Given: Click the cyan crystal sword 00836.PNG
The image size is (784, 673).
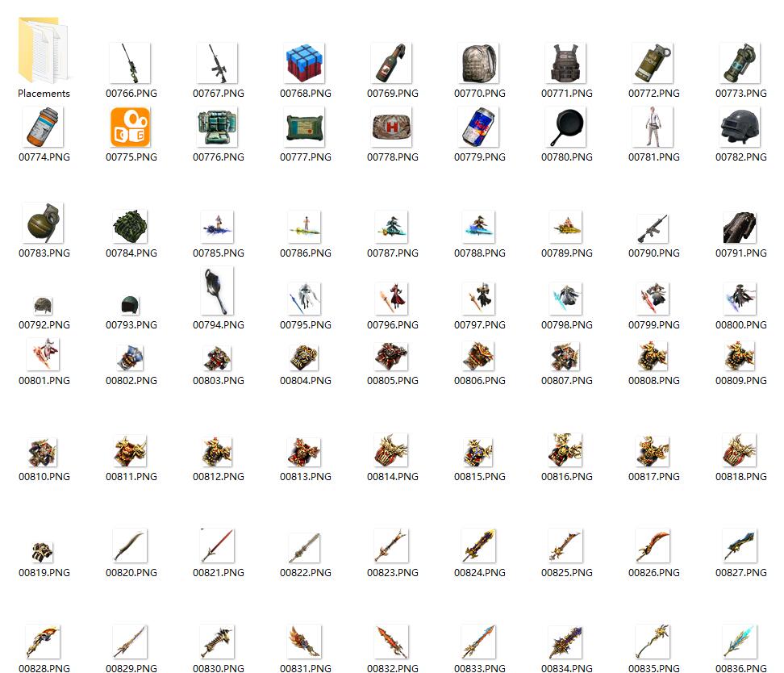Looking at the screenshot, I should tap(740, 642).
